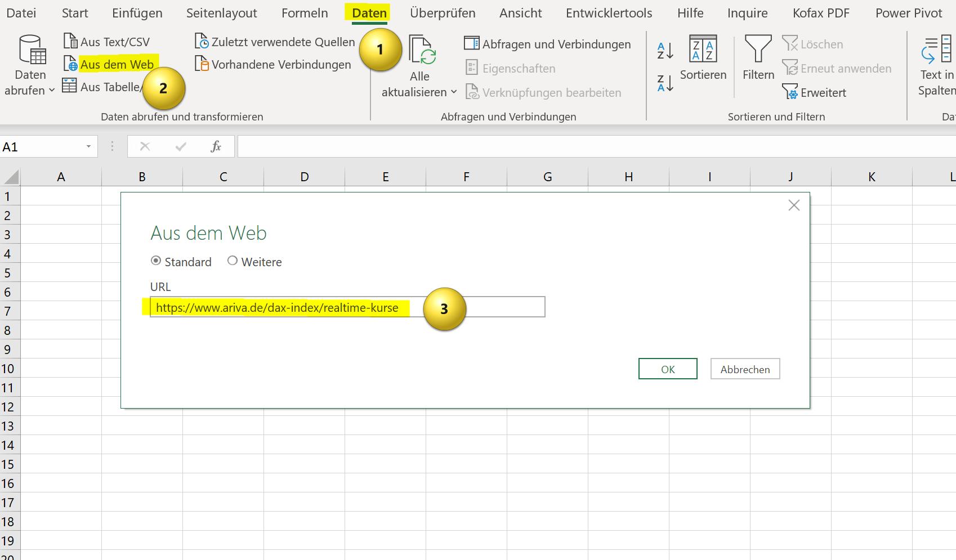Open the Überprüfen tab
Image resolution: width=956 pixels, height=560 pixels.
pos(443,13)
